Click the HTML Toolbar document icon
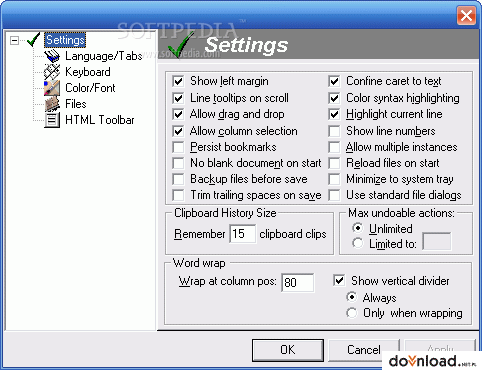Viewport: 482px width, 370px height. tap(52, 120)
